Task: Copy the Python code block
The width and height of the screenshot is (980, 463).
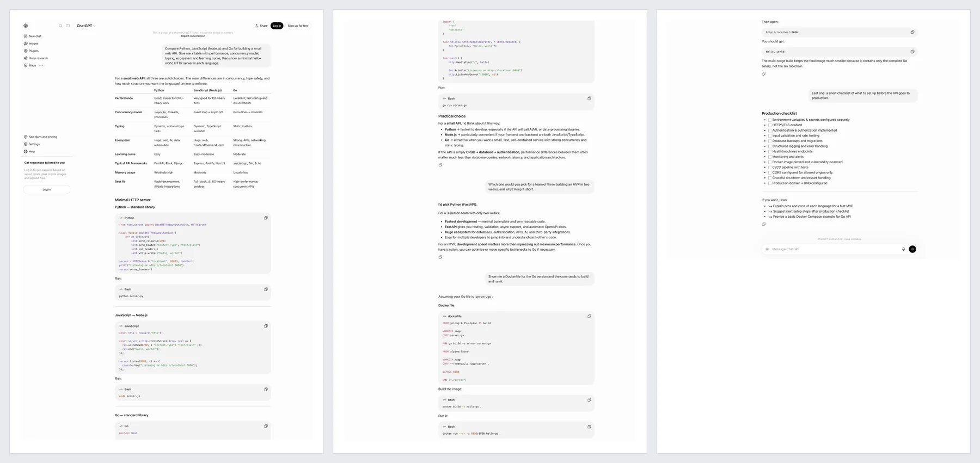Action: pyautogui.click(x=266, y=218)
